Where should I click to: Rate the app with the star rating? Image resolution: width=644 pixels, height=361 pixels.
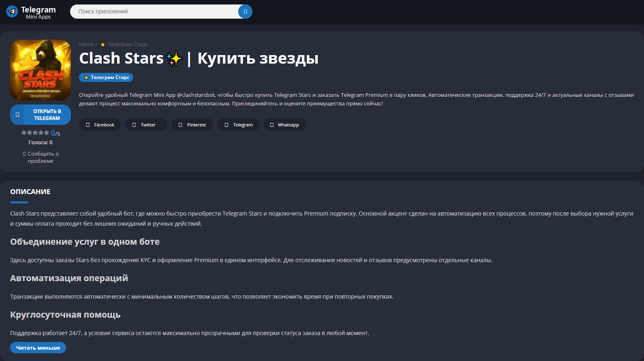tap(35, 133)
